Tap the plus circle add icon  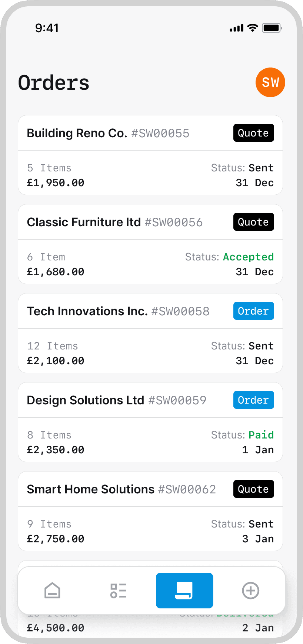point(250,591)
